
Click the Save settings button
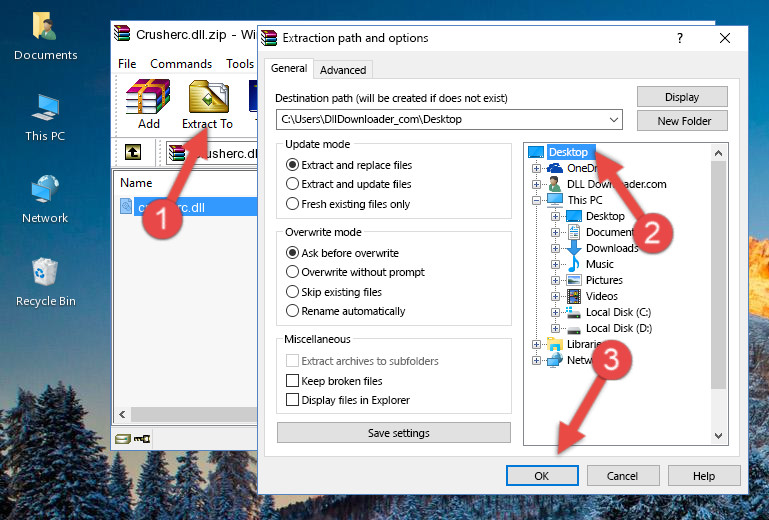click(394, 433)
